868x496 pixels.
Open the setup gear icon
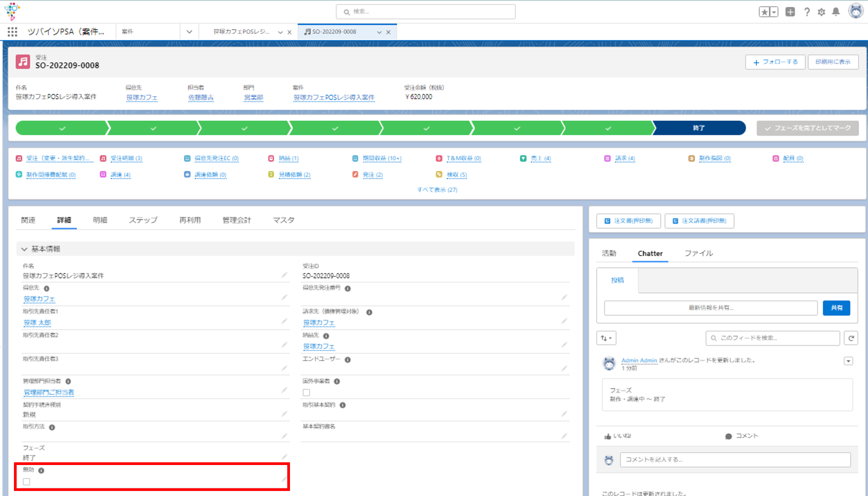click(x=821, y=12)
